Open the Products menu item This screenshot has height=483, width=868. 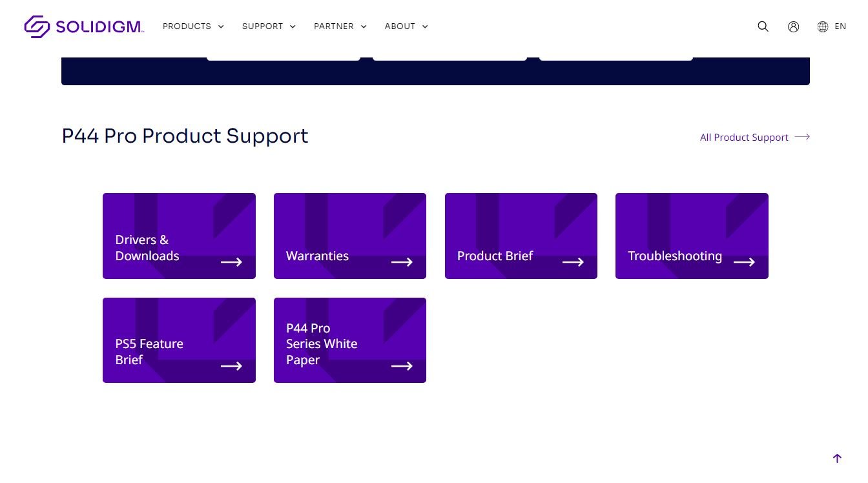tap(187, 26)
